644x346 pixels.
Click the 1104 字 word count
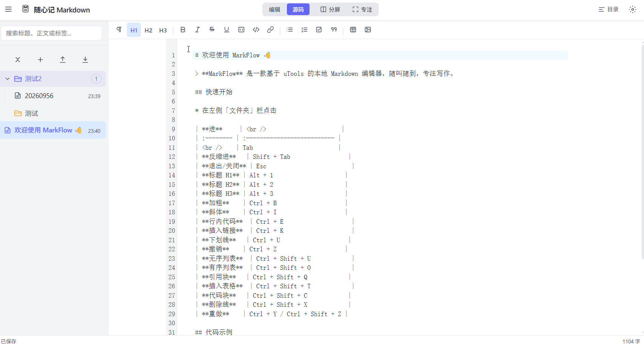tap(632, 341)
